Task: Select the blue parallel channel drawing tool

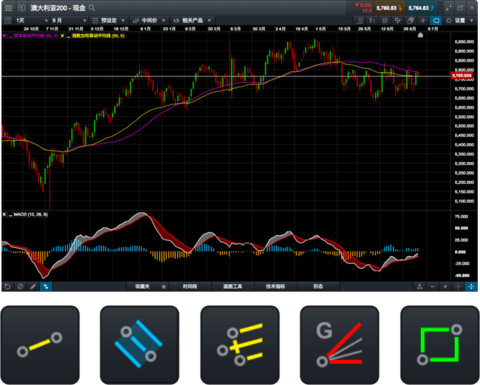Action: tap(139, 345)
